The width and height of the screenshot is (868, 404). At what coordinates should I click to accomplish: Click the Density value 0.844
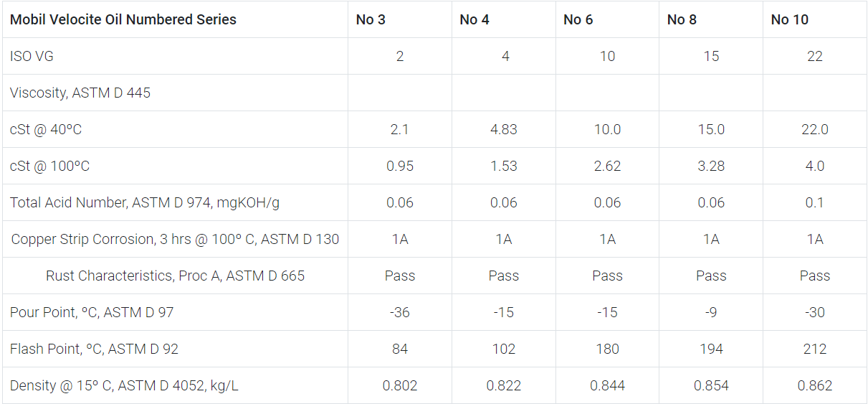point(607,385)
